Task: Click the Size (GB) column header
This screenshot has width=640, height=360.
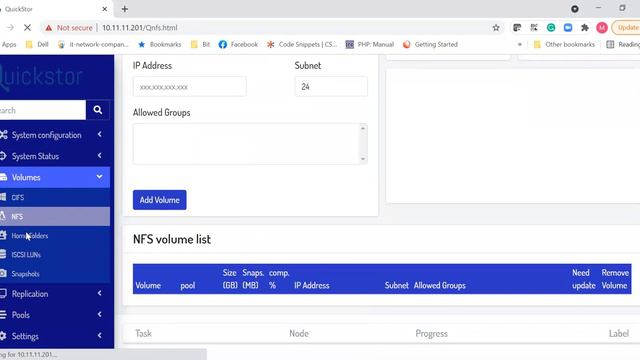Action: [230, 279]
